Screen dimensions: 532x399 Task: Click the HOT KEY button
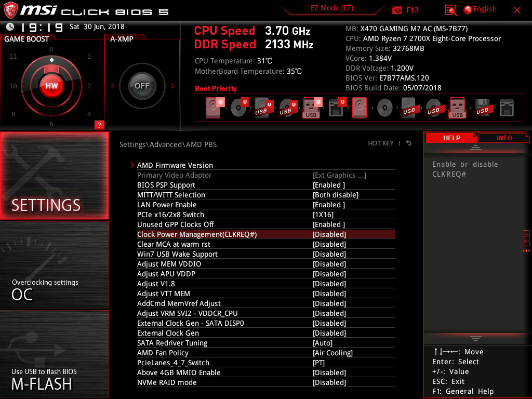click(x=381, y=143)
